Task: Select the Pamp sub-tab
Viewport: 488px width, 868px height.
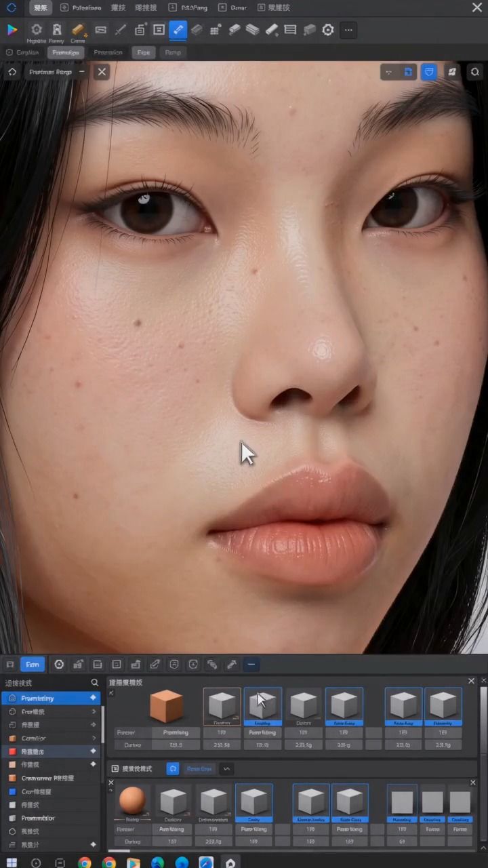Action: pos(173,52)
